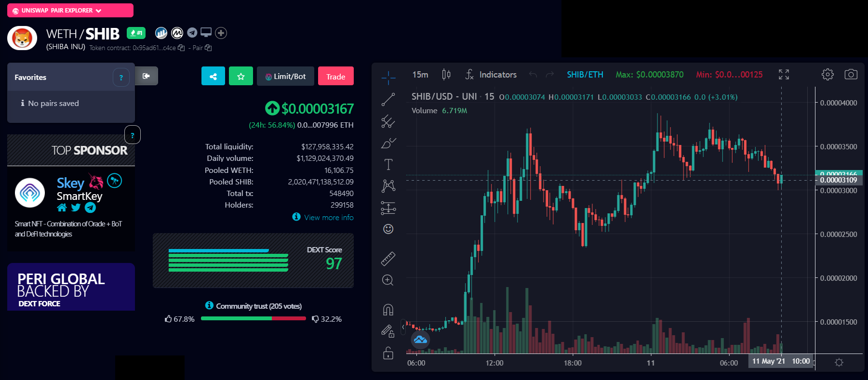Image resolution: width=868 pixels, height=380 pixels.
Task: Click the Community trust vote bar
Action: [254, 318]
